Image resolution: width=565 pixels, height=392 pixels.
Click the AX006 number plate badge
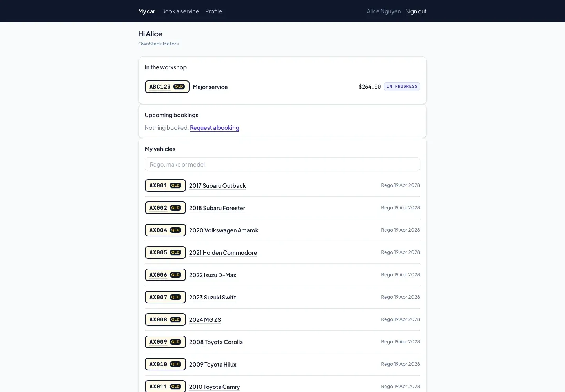click(x=165, y=275)
